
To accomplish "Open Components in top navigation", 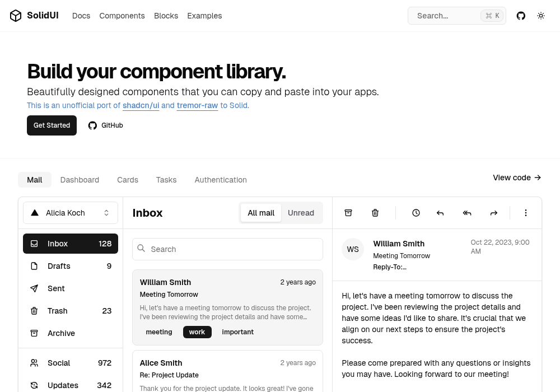I will [x=122, y=16].
